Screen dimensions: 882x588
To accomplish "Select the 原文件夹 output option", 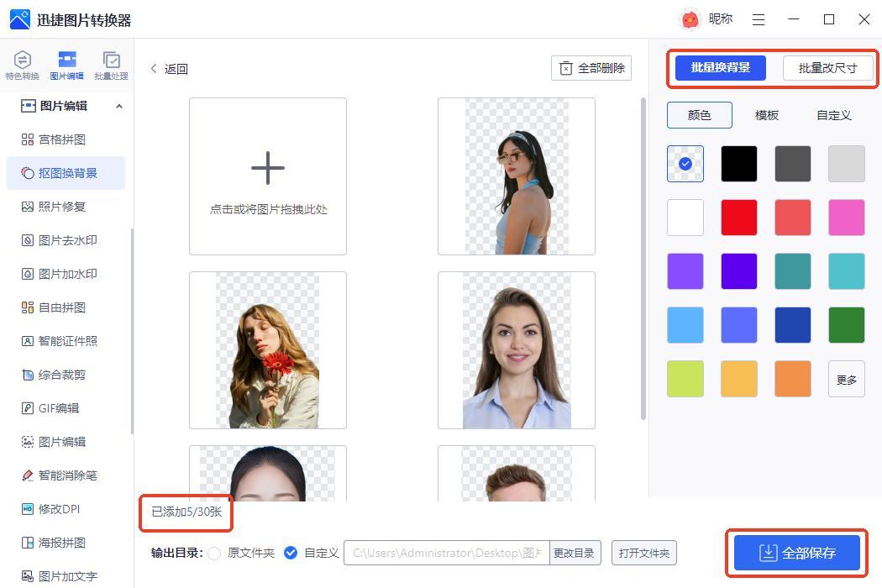I will coord(214,553).
